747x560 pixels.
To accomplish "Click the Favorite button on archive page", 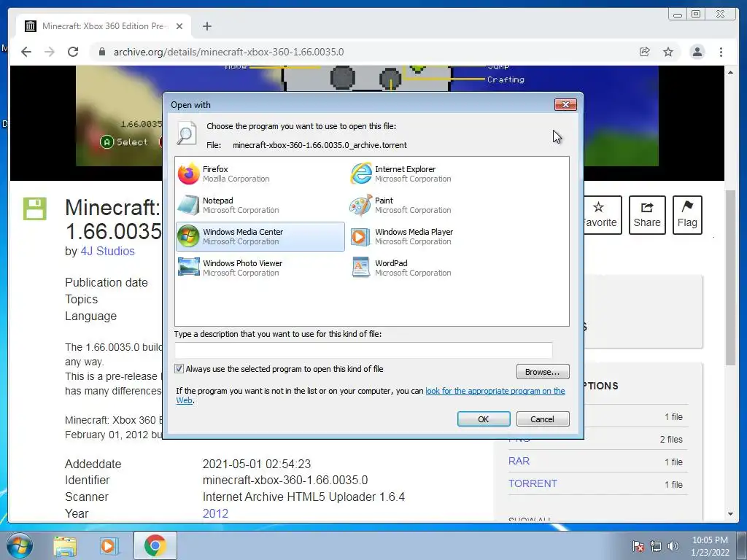I will (602, 215).
